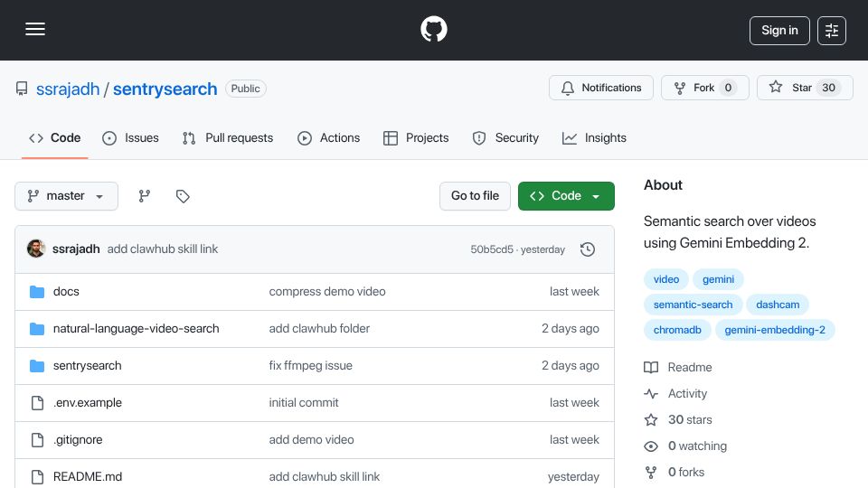Open README.md row's 'add clawhub skill link' commit
868x488 pixels.
(x=325, y=477)
